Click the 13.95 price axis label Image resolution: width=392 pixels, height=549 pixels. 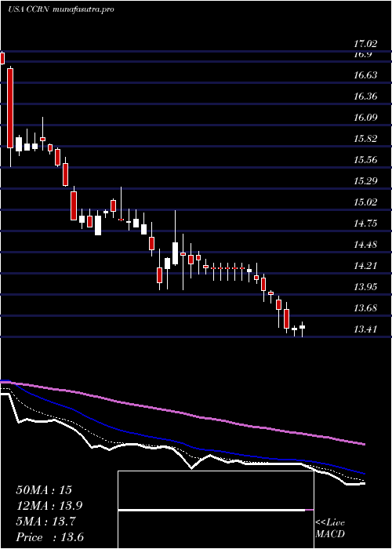[x=365, y=287]
